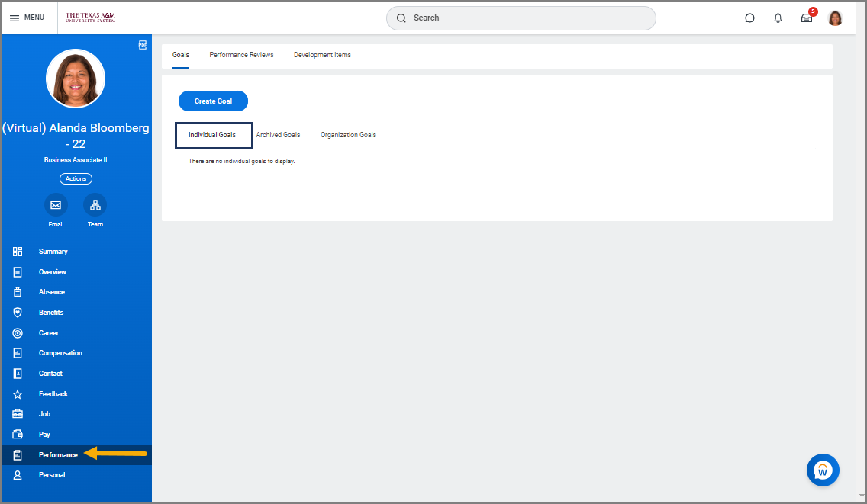Click the notifications bell icon

click(x=778, y=18)
